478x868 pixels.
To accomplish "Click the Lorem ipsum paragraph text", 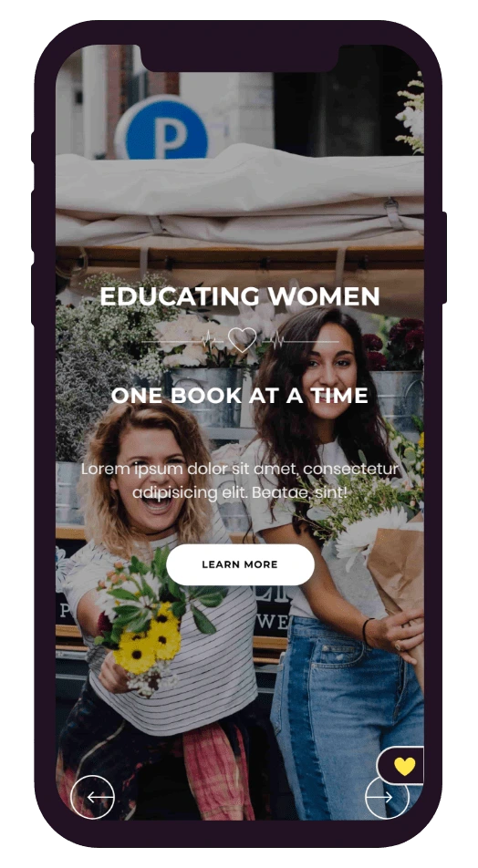I will 240,480.
